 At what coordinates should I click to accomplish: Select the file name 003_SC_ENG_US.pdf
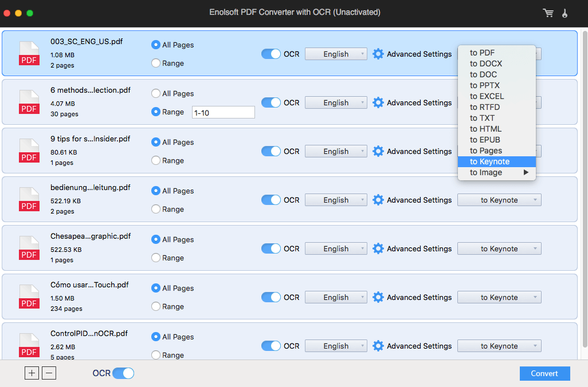pyautogui.click(x=87, y=42)
